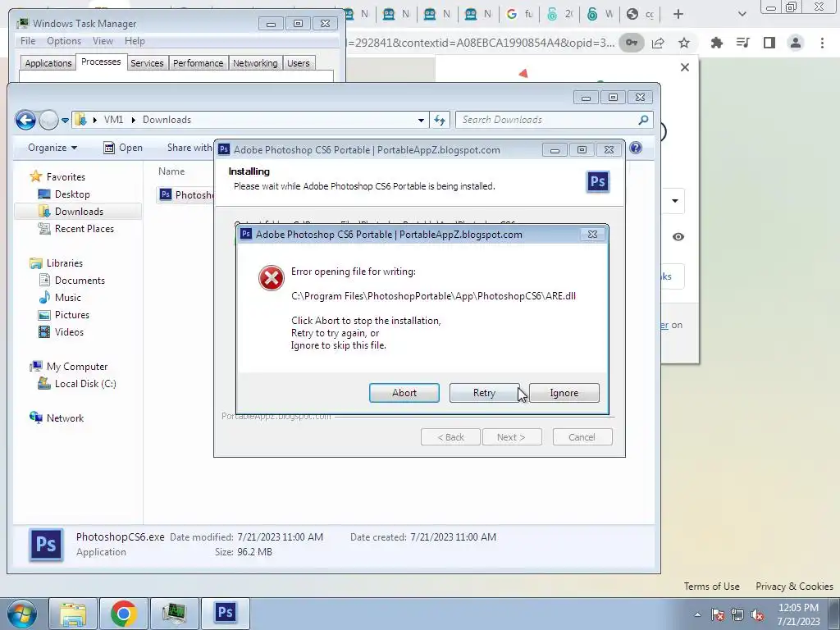Open View menu in Task Manager
Screen dimensions: 840x630
(x=103, y=41)
